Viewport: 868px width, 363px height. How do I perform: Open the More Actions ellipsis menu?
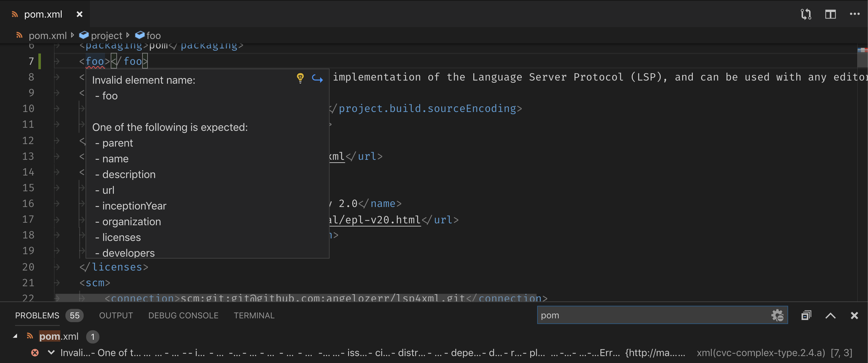[x=854, y=14]
